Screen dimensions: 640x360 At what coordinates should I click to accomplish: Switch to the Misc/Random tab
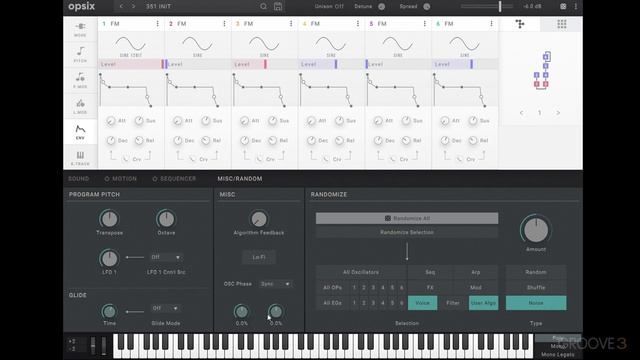click(x=240, y=179)
